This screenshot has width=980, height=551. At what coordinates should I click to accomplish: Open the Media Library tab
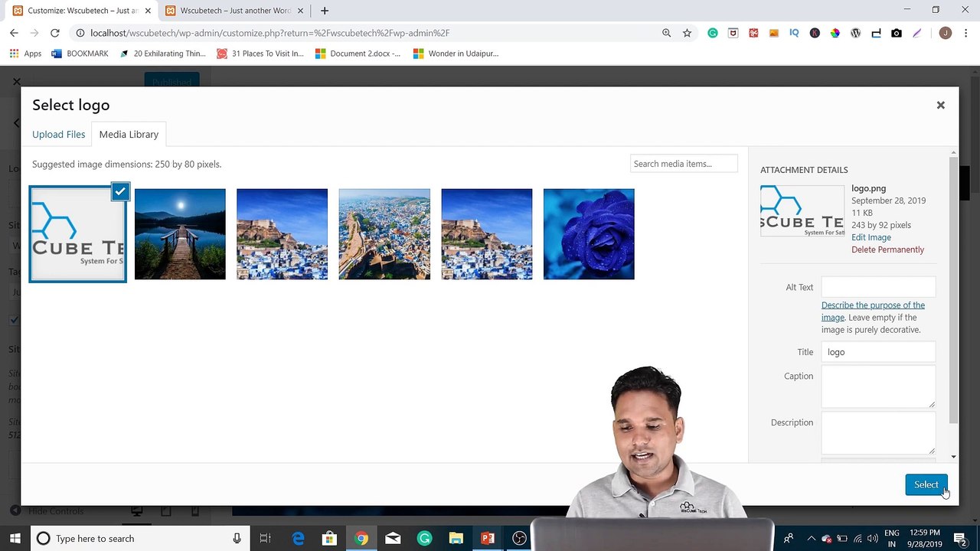pyautogui.click(x=129, y=134)
